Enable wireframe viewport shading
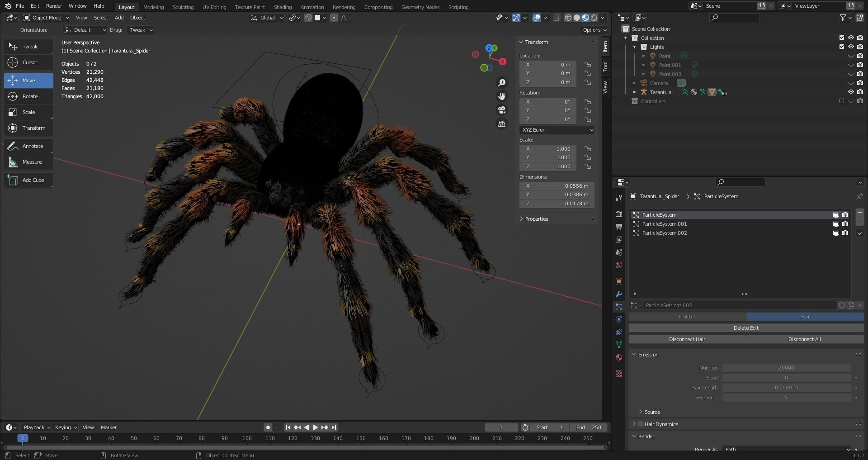The height and width of the screenshot is (460, 868). [x=568, y=18]
